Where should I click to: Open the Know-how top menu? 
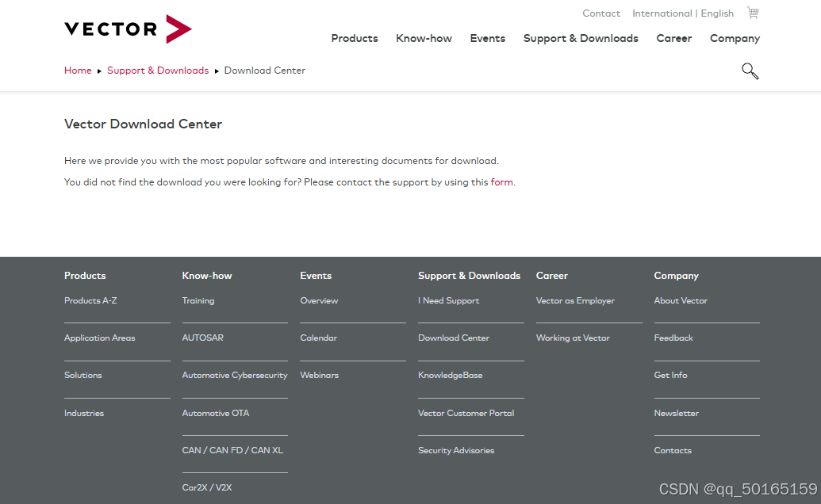[424, 38]
